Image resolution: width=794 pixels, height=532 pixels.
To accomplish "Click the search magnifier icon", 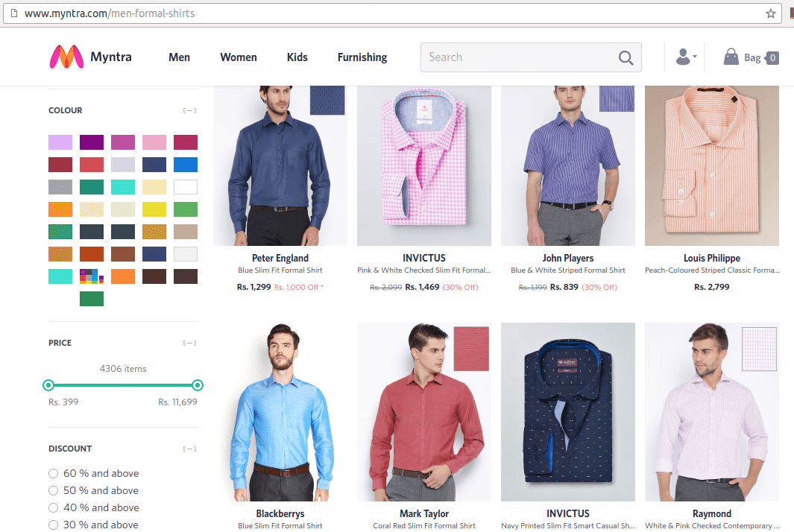I will [x=626, y=57].
